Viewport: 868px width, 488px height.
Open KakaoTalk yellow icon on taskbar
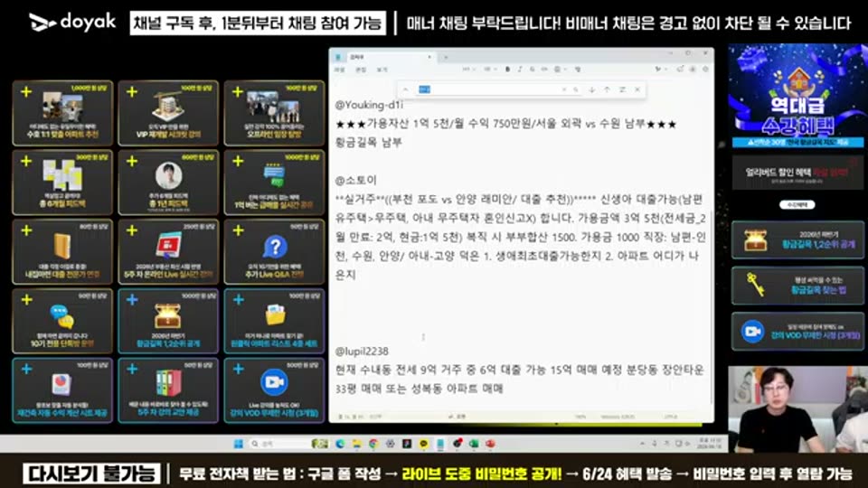click(423, 444)
